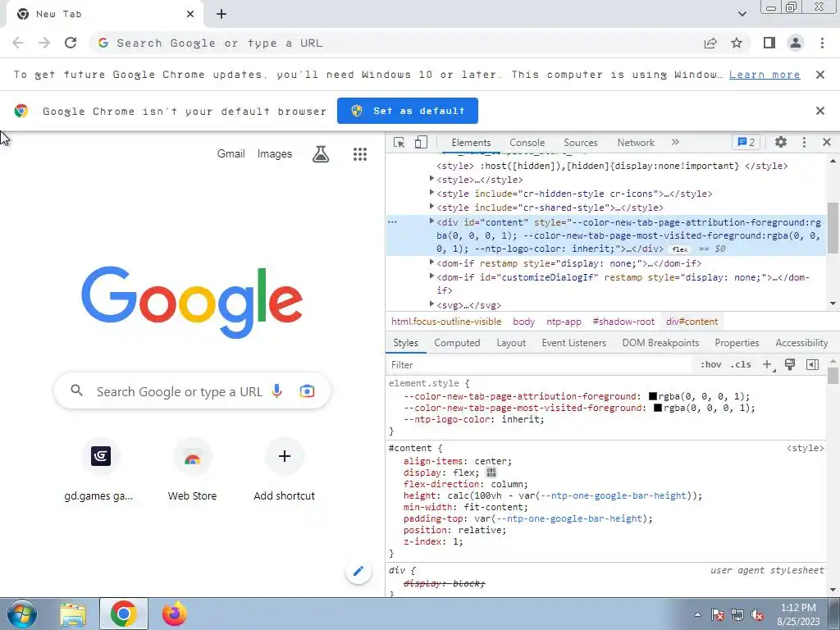This screenshot has height=630, width=840.
Task: Switch to the Elements panel tab
Action: 471,143
